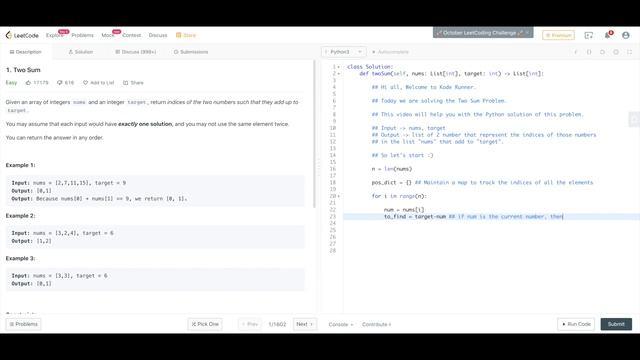
Task: Open the playground icon in the header
Action: 589,36
